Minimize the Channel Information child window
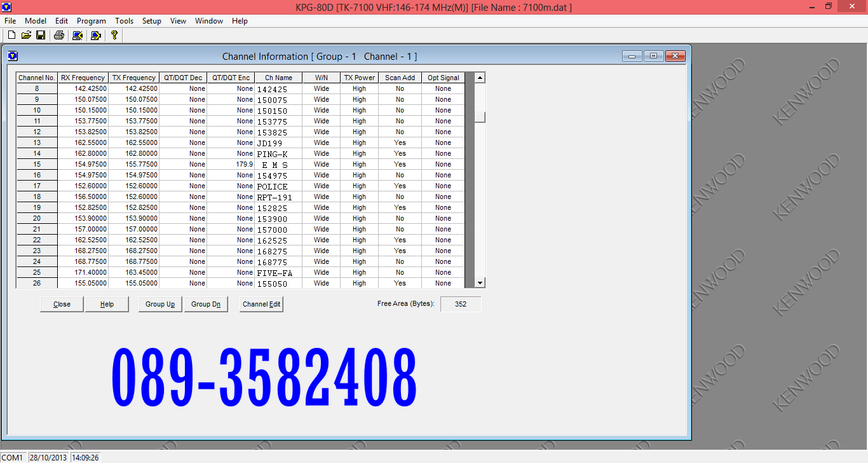This screenshot has width=868, height=463. click(631, 56)
